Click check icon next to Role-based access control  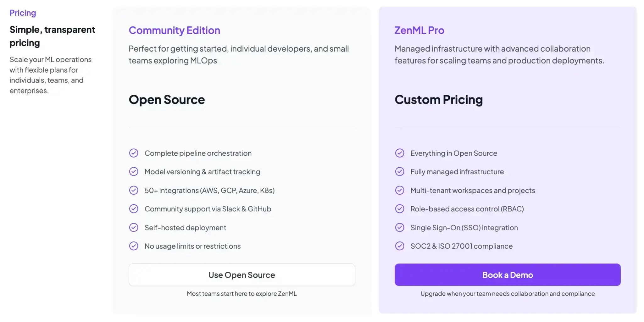(400, 209)
